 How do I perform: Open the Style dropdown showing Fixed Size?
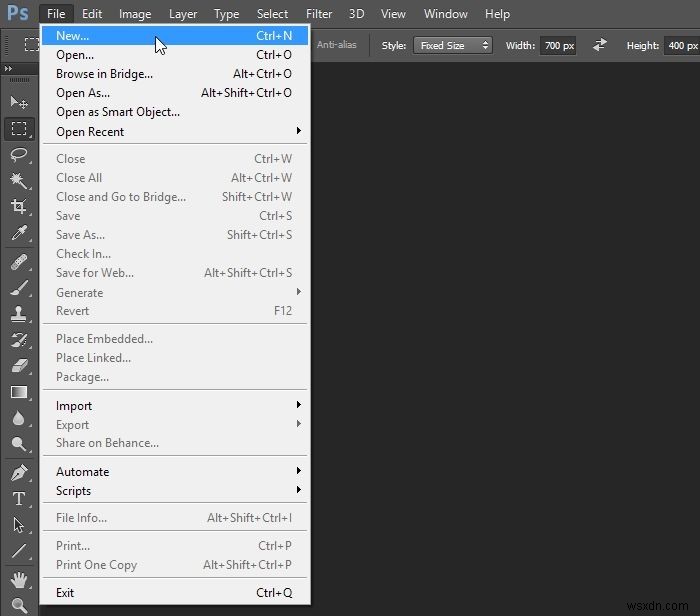(453, 45)
